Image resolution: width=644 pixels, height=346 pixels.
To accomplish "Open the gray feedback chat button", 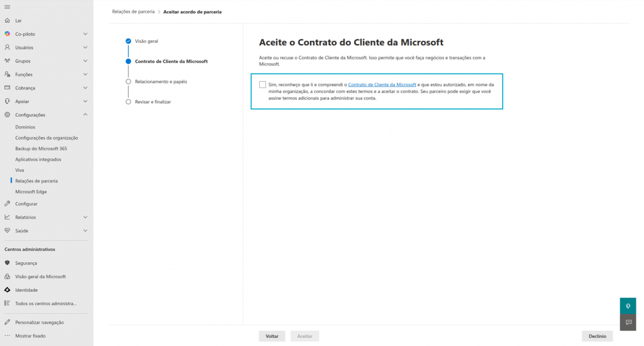I will click(x=628, y=323).
